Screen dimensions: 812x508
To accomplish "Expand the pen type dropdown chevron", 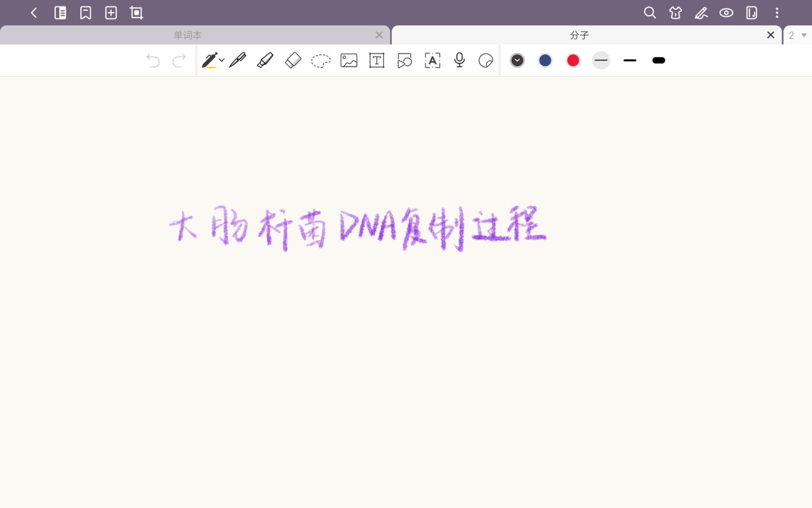I will (x=222, y=60).
